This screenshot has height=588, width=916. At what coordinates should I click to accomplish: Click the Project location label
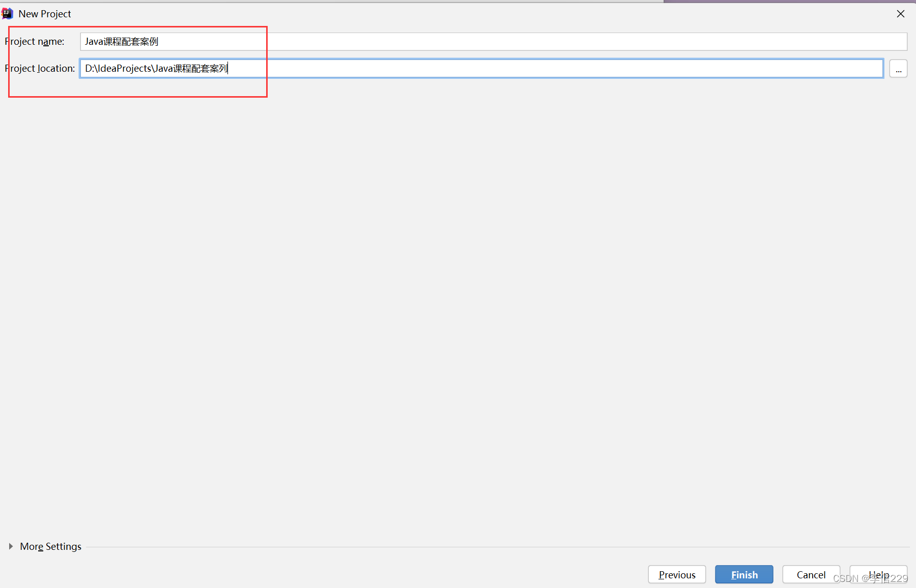(40, 68)
